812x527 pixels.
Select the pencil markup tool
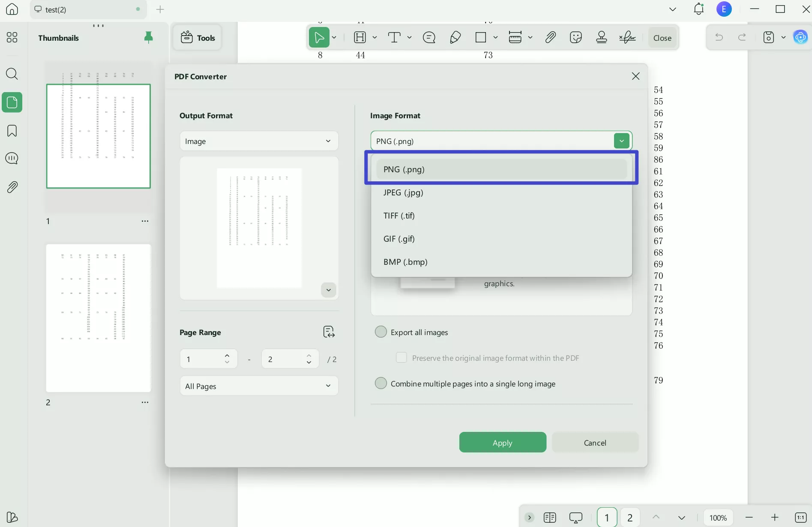click(455, 37)
